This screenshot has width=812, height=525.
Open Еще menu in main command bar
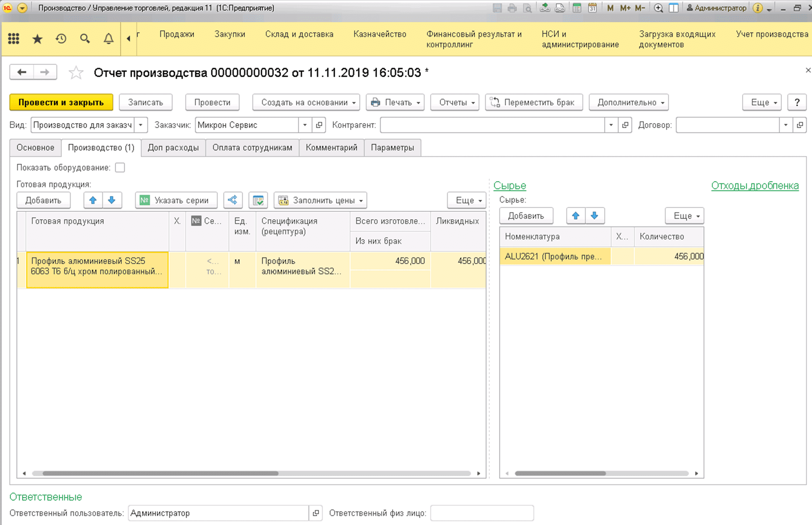pyautogui.click(x=762, y=102)
